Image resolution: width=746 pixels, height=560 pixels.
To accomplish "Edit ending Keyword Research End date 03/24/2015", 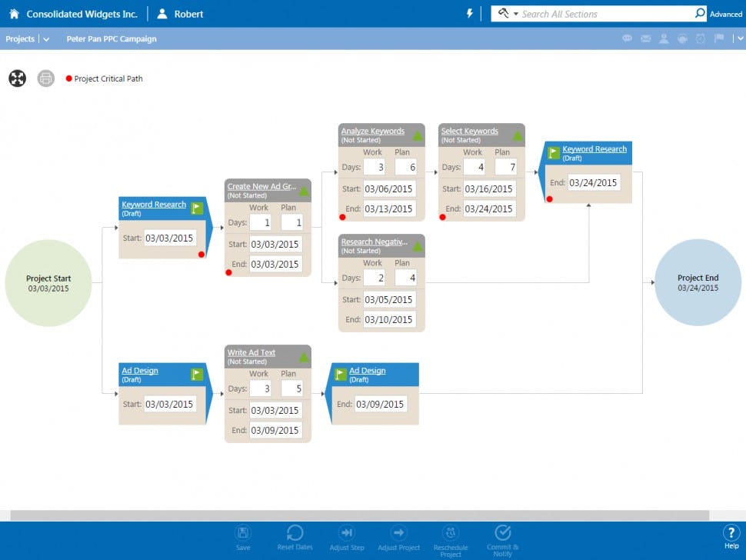I will [x=594, y=183].
